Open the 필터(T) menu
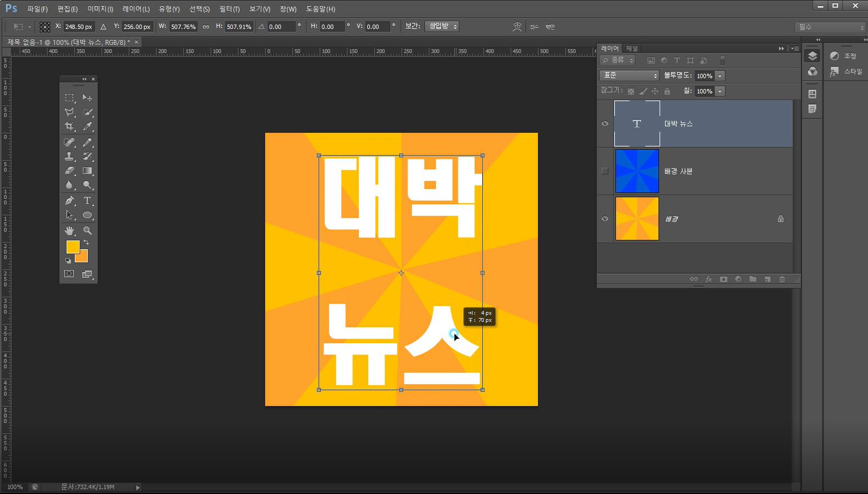The image size is (868, 494). coord(229,9)
